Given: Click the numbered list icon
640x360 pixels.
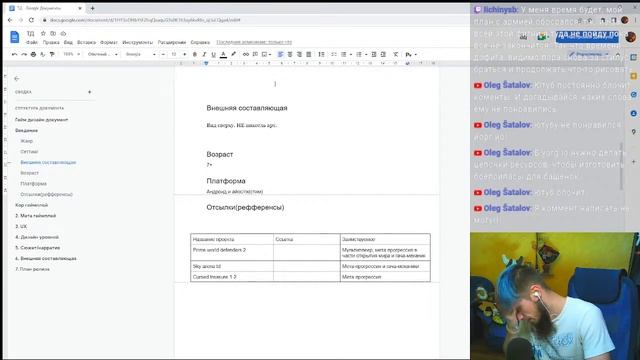Looking at the screenshot, I should pyautogui.click(x=359, y=54).
